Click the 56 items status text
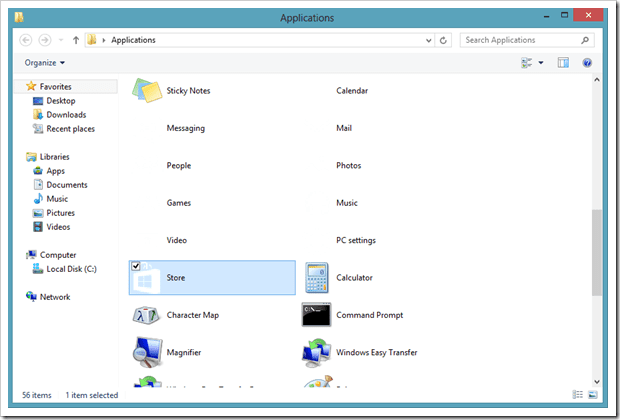 pyautogui.click(x=37, y=395)
